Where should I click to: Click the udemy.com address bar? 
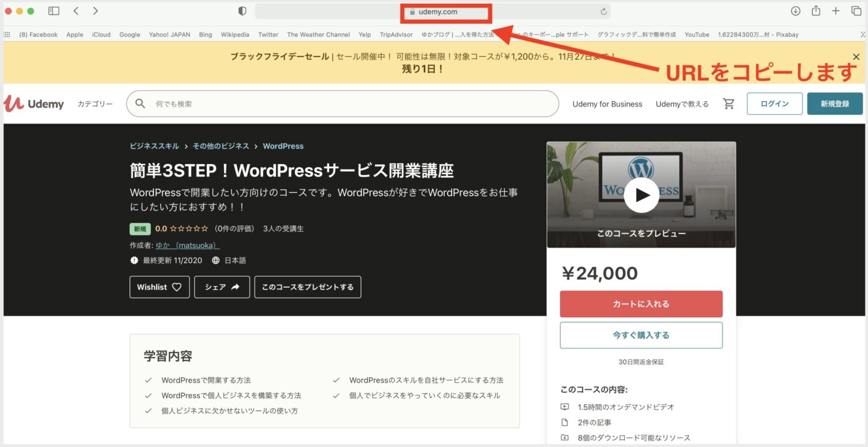tap(433, 12)
